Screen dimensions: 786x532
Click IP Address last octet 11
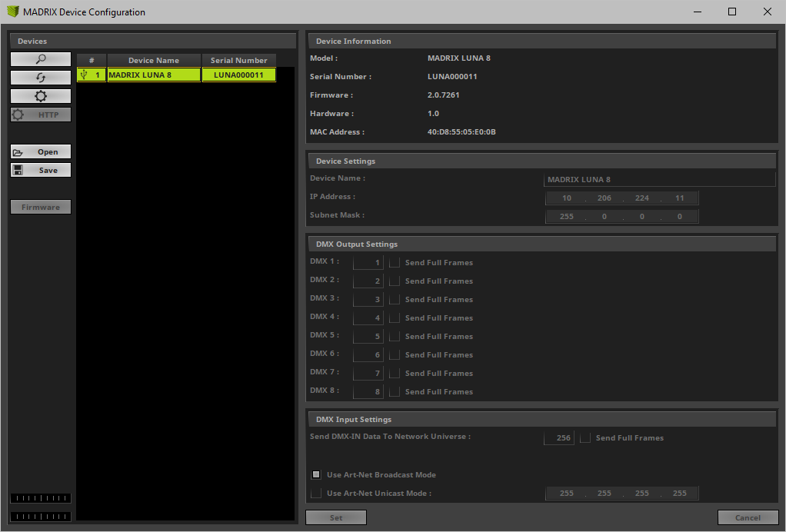pos(679,198)
